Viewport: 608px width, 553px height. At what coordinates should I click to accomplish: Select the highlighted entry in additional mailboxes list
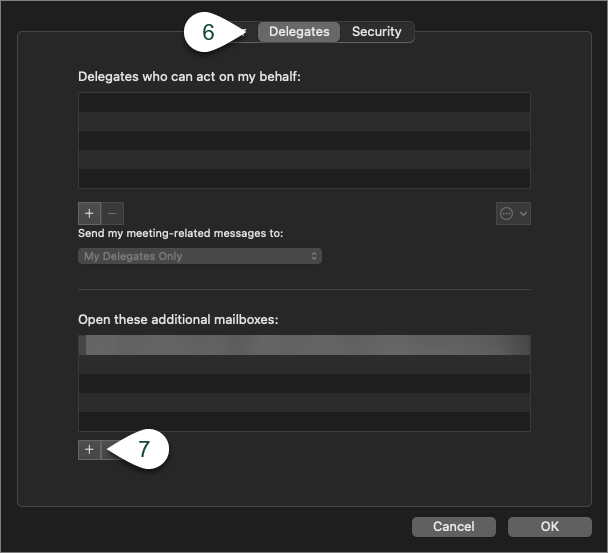[304, 345]
